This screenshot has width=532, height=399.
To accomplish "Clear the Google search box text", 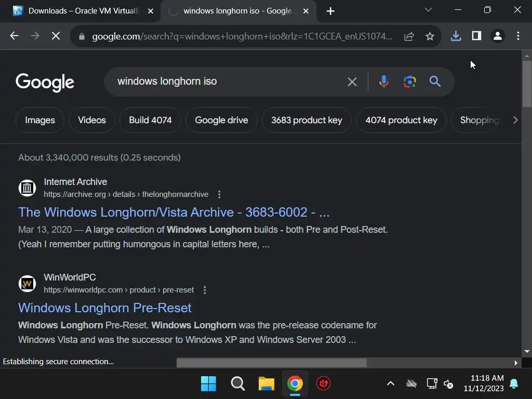I will (352, 82).
